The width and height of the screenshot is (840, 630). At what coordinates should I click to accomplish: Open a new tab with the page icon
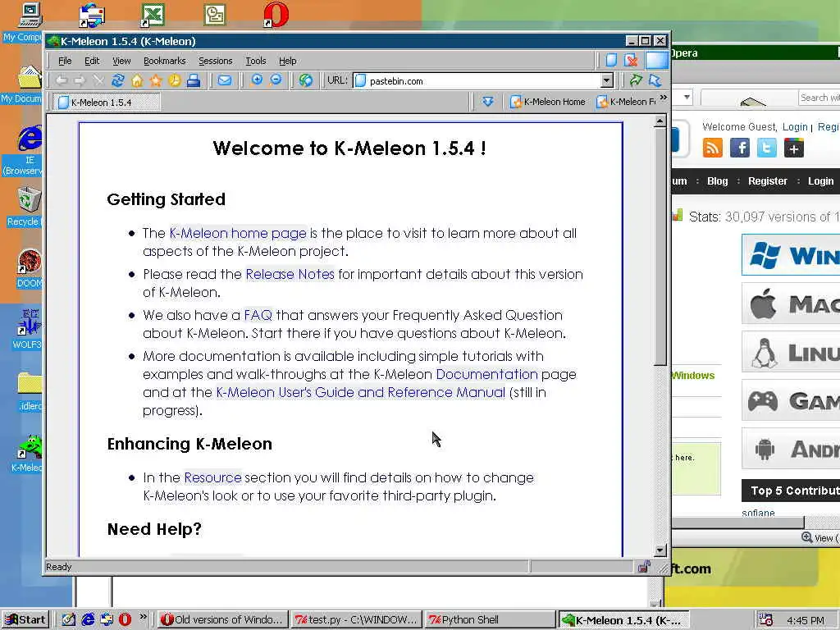pos(611,60)
